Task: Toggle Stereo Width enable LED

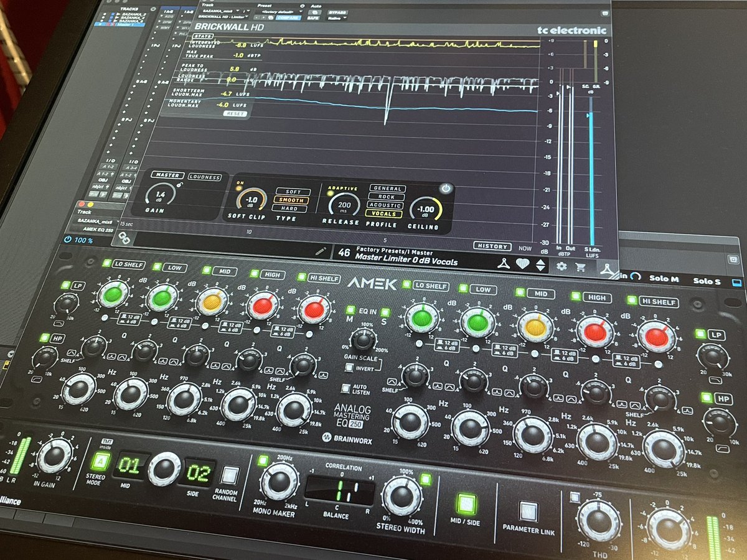Action: click(x=426, y=479)
